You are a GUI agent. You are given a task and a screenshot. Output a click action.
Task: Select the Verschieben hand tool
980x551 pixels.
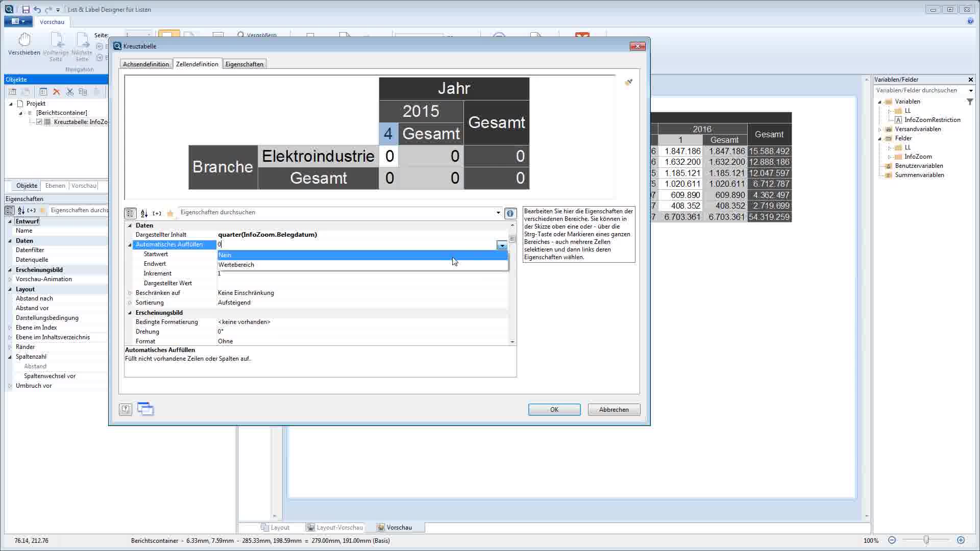24,44
